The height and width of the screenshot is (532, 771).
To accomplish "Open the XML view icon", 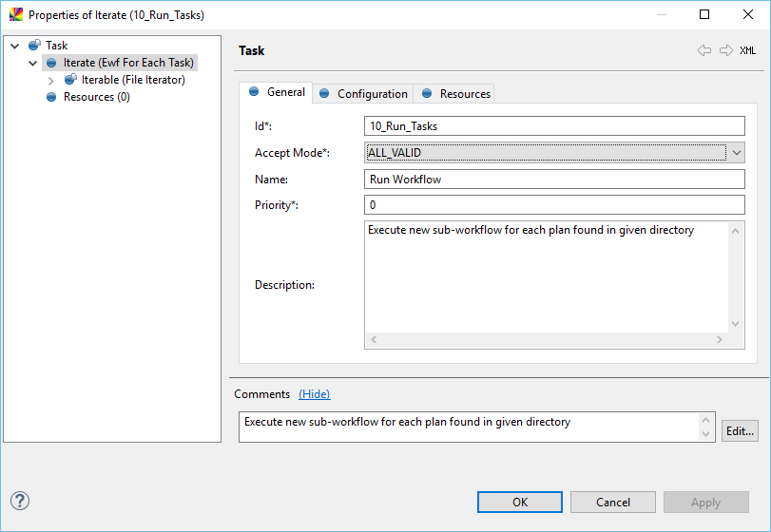I will tap(748, 50).
